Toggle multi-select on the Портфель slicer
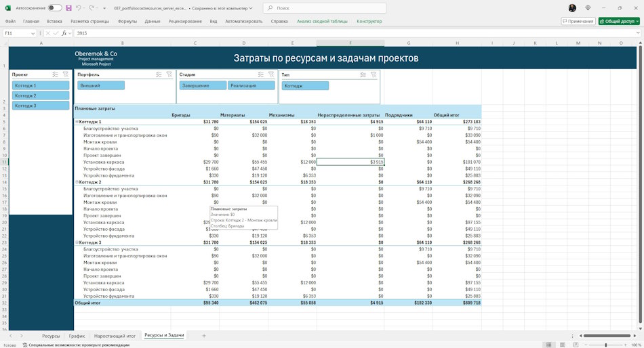Screen dimensions: 644x348 [159, 74]
